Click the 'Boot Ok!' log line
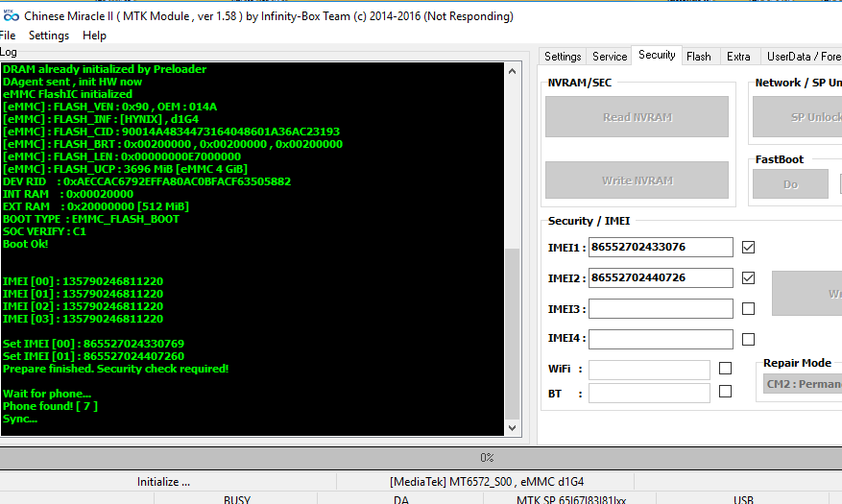This screenshot has width=842, height=504. pos(25,244)
